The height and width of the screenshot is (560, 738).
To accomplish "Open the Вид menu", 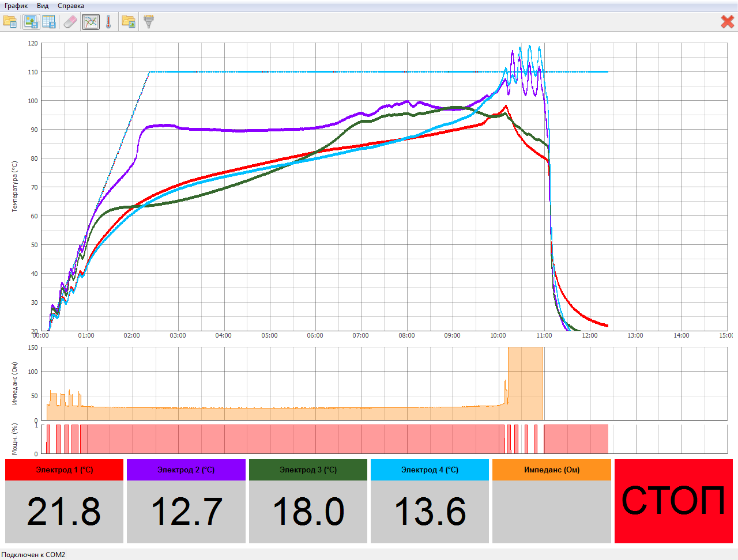I will (x=43, y=6).
